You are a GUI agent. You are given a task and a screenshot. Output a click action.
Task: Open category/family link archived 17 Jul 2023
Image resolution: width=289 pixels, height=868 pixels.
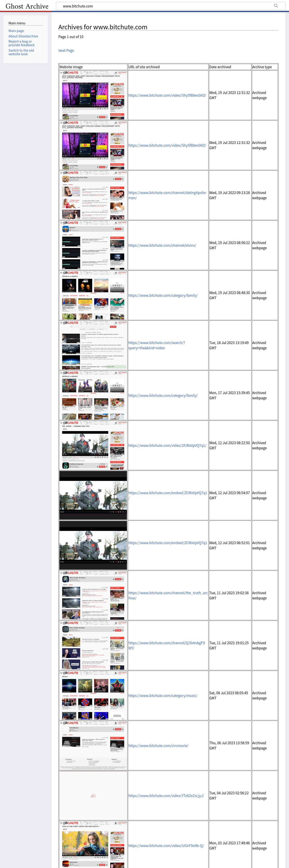(163, 395)
